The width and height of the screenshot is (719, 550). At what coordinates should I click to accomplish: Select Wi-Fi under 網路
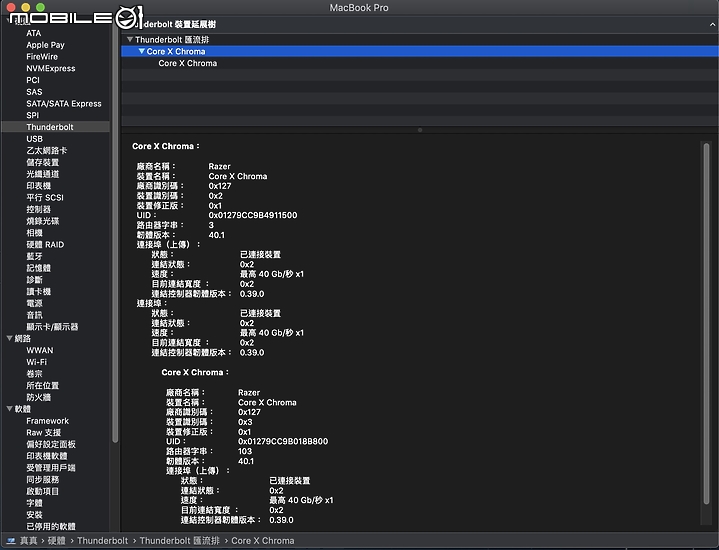tap(37, 362)
